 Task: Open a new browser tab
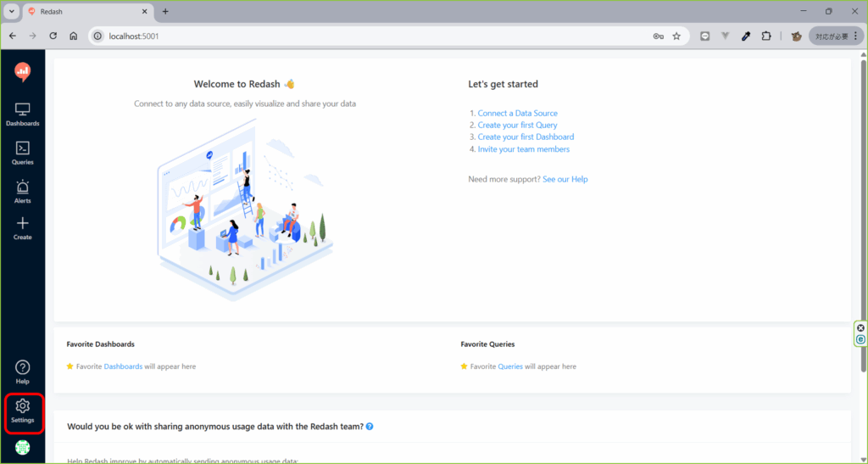pyautogui.click(x=165, y=12)
